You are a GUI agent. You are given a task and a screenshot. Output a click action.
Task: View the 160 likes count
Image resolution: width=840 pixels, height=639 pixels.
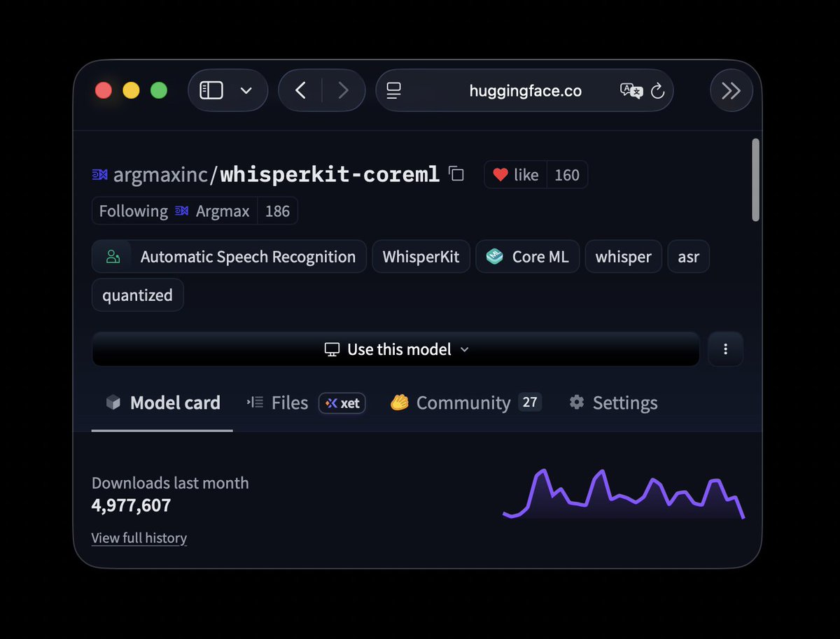(567, 175)
